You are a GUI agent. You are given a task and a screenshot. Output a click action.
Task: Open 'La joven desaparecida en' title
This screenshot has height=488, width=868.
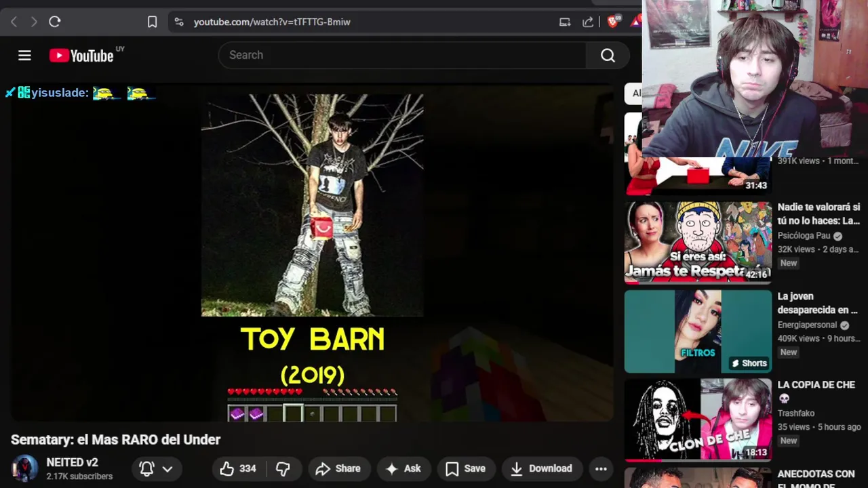pyautogui.click(x=817, y=303)
